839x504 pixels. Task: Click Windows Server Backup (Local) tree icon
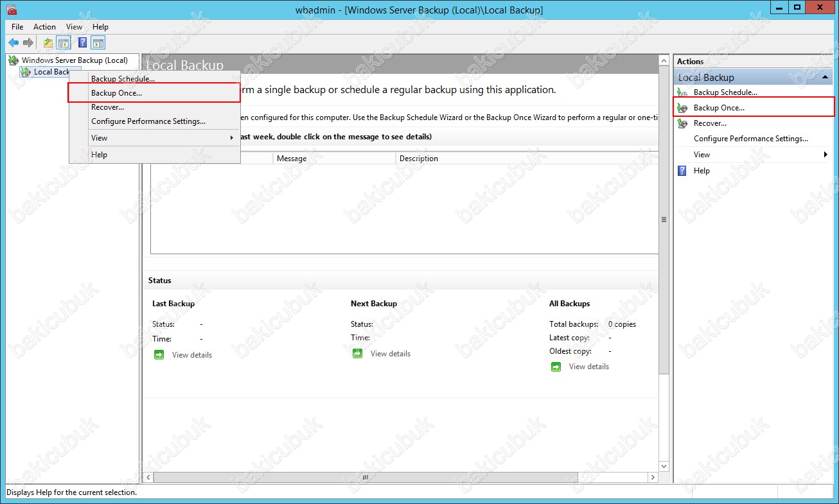pos(13,60)
